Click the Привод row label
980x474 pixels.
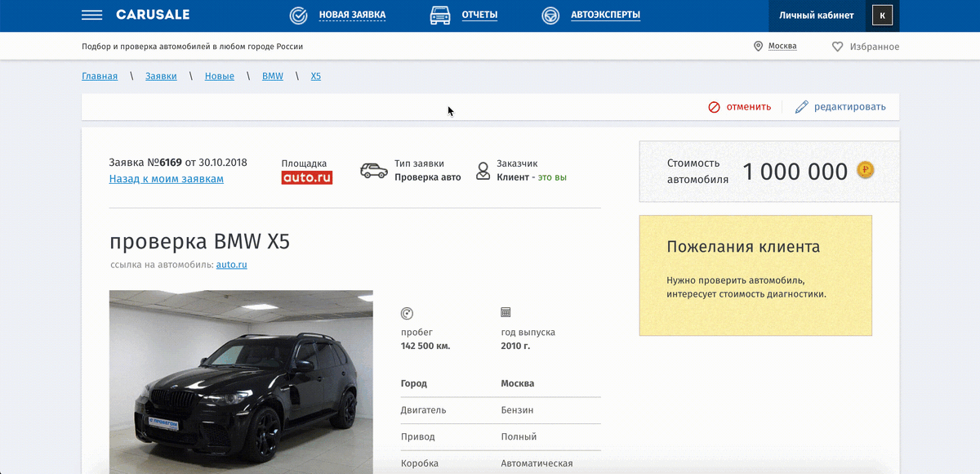tap(418, 437)
